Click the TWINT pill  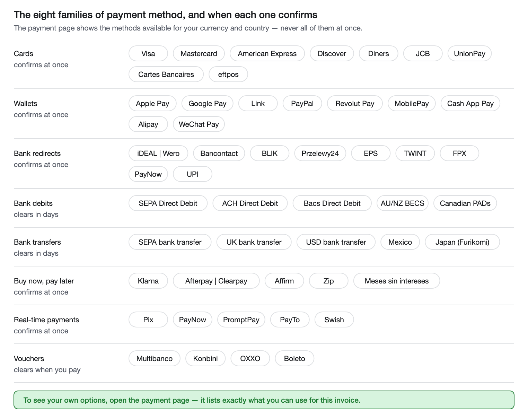tap(415, 153)
